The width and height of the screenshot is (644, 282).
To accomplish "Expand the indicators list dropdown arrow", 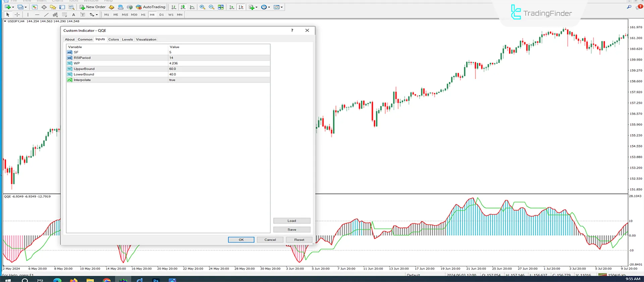I will point(257,7).
